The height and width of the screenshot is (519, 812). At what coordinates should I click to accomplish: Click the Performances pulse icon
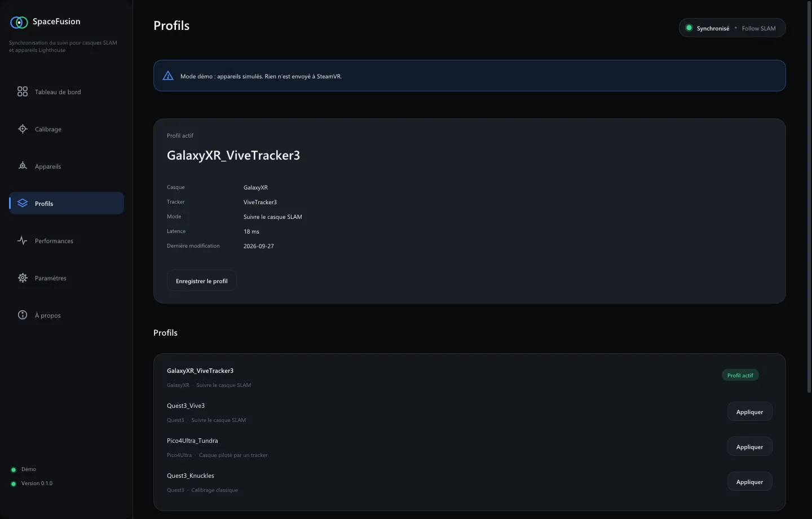[23, 240]
